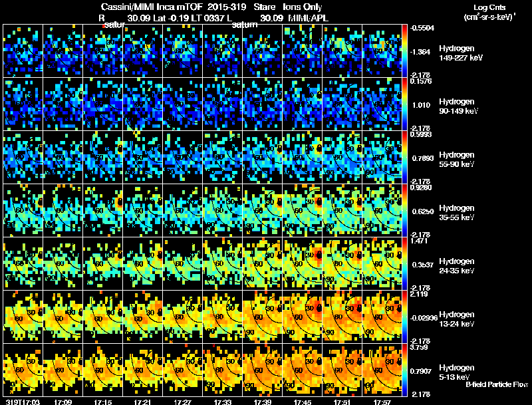The height and width of the screenshot is (405, 532).
Task: Click the 'Hydrogen 24-35 keV' row label
Action: click(x=457, y=266)
